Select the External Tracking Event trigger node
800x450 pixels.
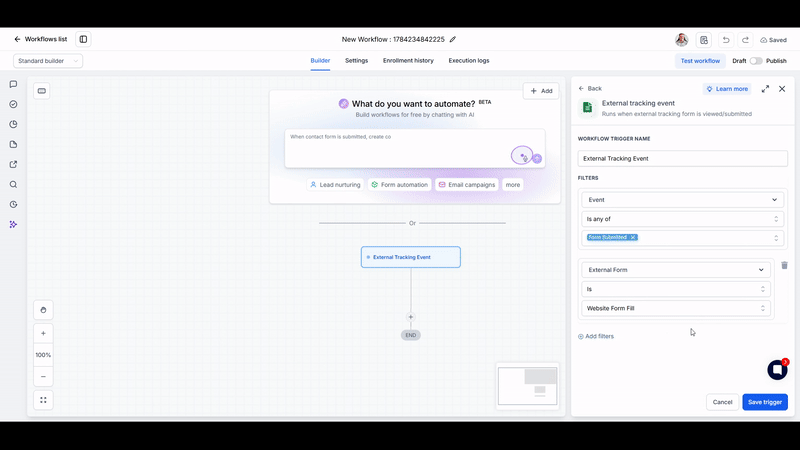(x=411, y=257)
